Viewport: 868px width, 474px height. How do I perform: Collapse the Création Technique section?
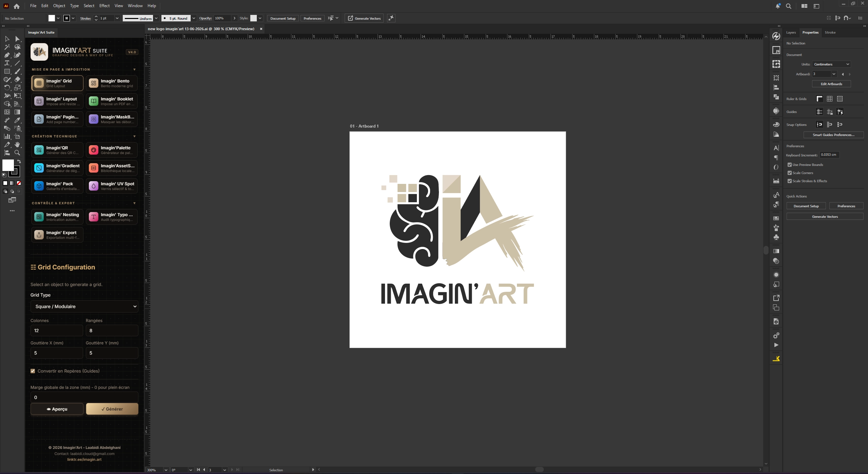click(135, 136)
